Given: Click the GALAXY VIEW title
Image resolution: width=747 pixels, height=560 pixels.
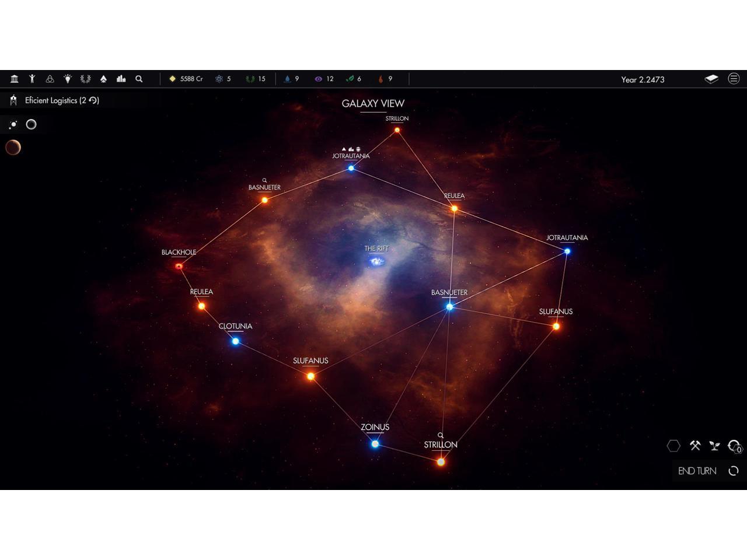Looking at the screenshot, I should click(373, 103).
